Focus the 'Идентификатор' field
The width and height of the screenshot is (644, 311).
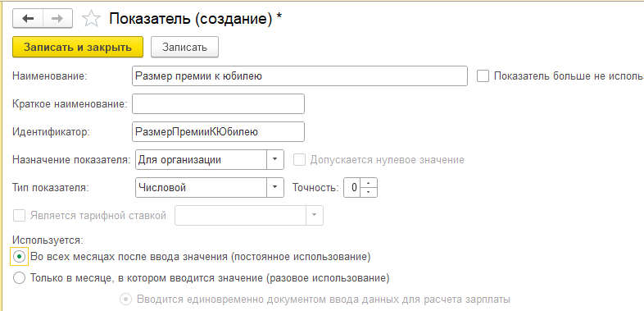[x=218, y=131]
